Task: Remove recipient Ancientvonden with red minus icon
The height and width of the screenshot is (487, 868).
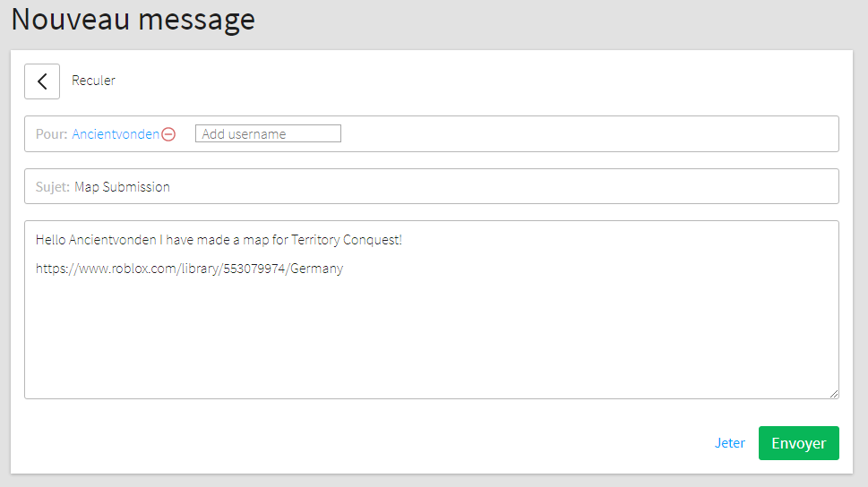Action: 168,134
